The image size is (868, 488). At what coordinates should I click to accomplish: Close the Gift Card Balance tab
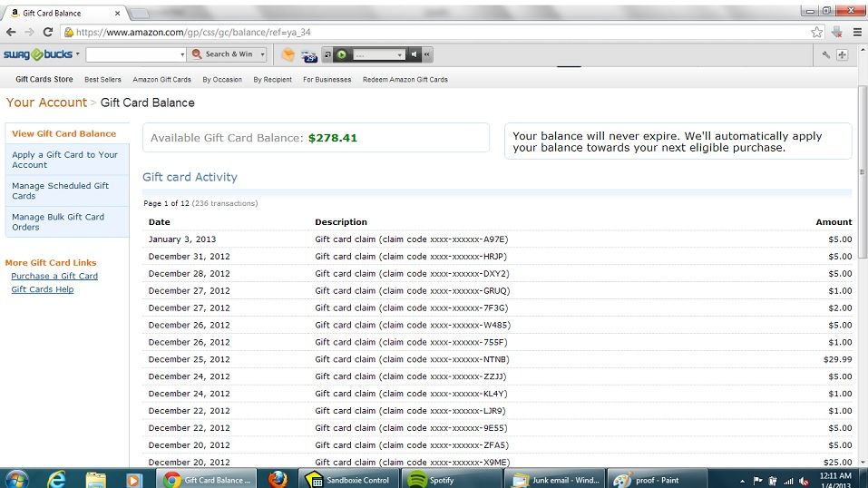[x=117, y=13]
